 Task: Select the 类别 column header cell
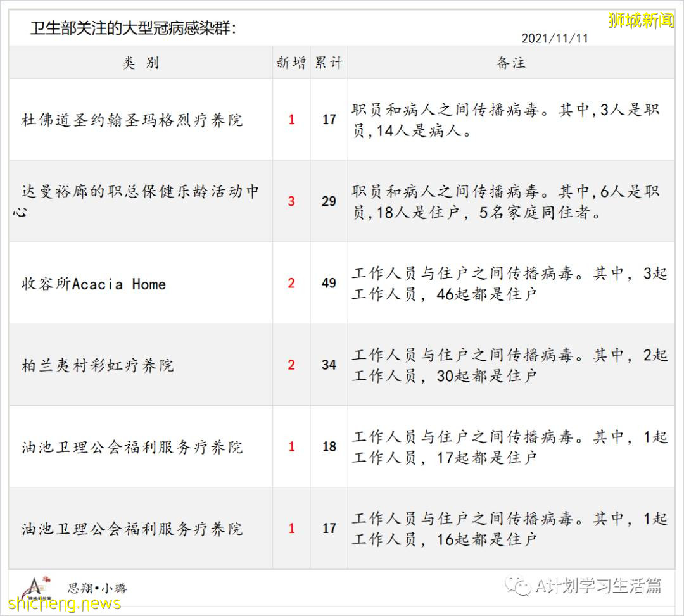141,63
